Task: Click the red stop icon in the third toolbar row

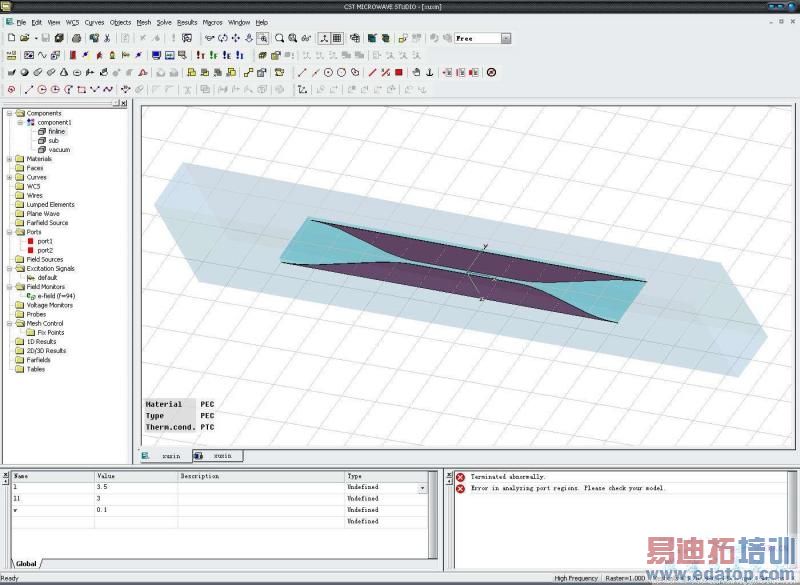Action: (399, 72)
